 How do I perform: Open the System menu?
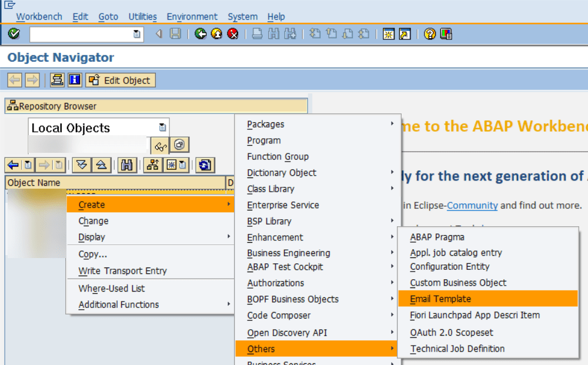pyautogui.click(x=243, y=17)
